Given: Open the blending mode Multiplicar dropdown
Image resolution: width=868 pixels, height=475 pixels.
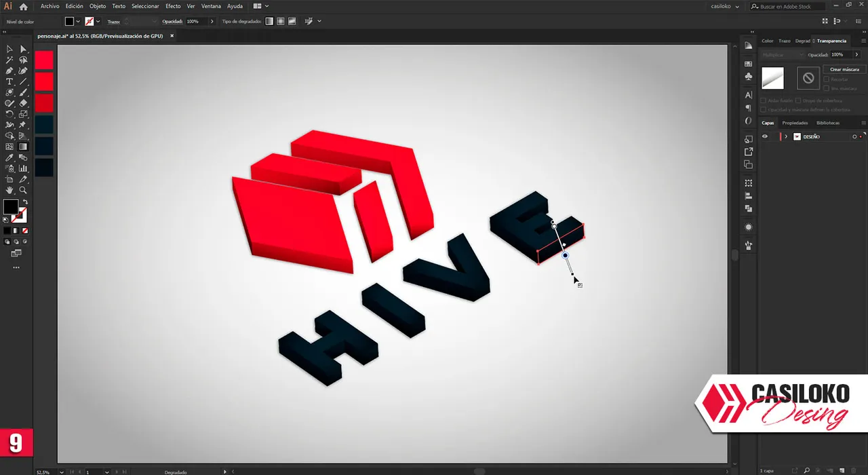Looking at the screenshot, I should [x=783, y=54].
